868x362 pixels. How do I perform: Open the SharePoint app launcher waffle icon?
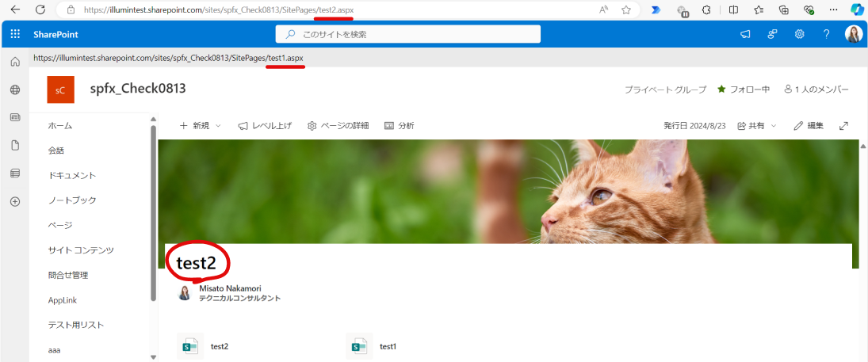pos(14,34)
